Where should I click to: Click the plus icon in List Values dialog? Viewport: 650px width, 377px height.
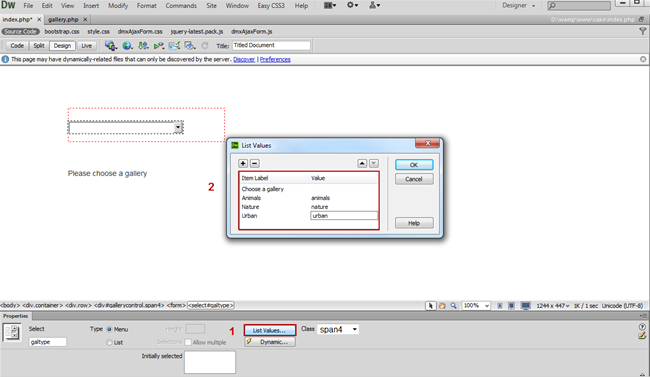coord(243,163)
